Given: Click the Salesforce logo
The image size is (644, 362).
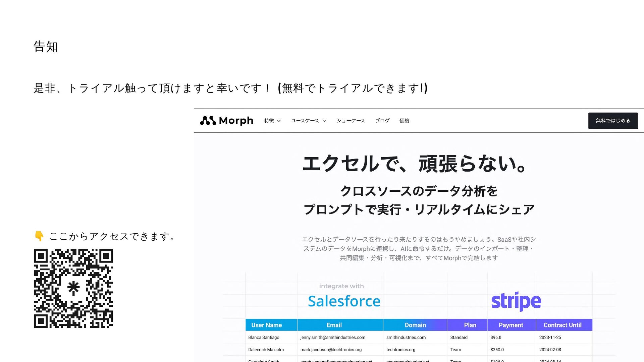Looking at the screenshot, I should click(x=344, y=301).
